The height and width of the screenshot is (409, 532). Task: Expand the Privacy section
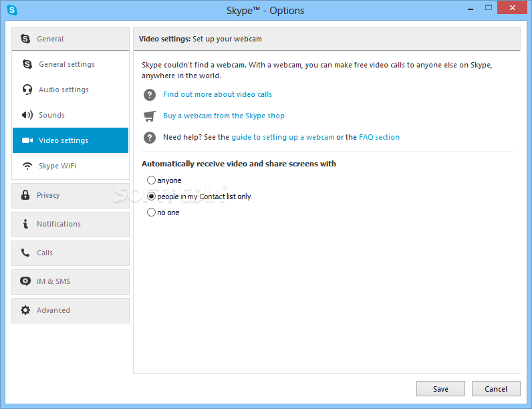(x=71, y=196)
